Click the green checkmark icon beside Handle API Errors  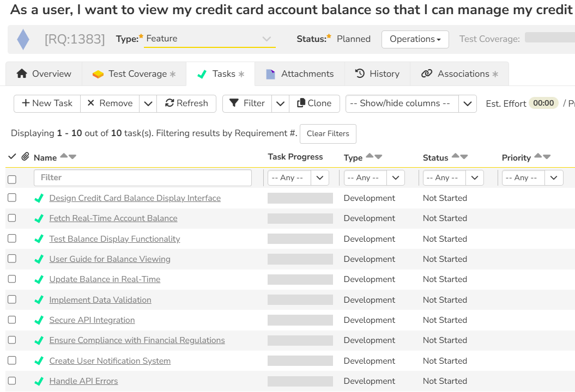[x=39, y=381]
